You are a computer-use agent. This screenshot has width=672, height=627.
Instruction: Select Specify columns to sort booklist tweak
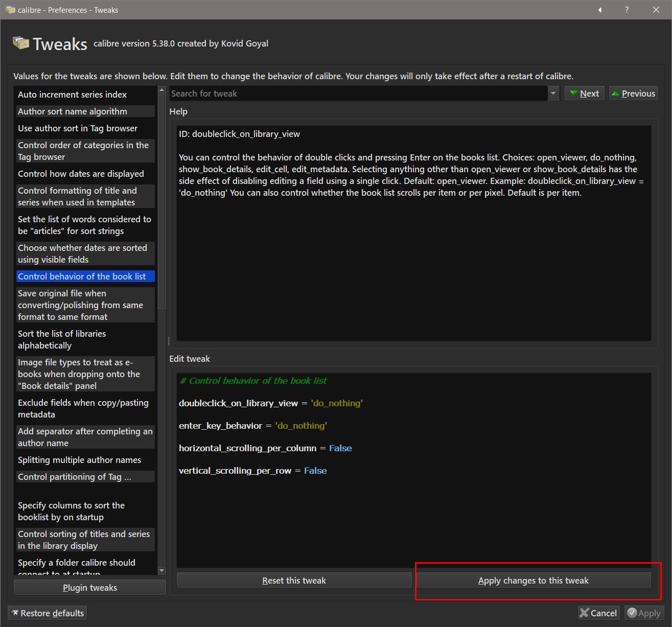click(85, 512)
